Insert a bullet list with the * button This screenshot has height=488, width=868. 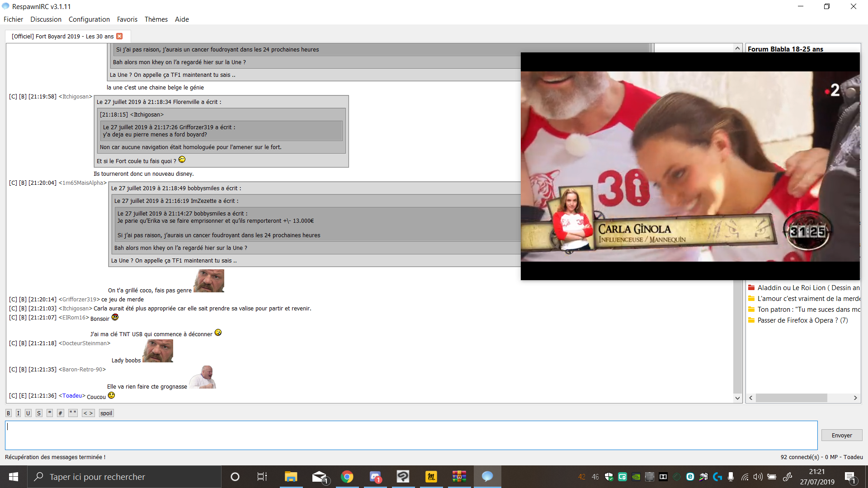click(50, 413)
